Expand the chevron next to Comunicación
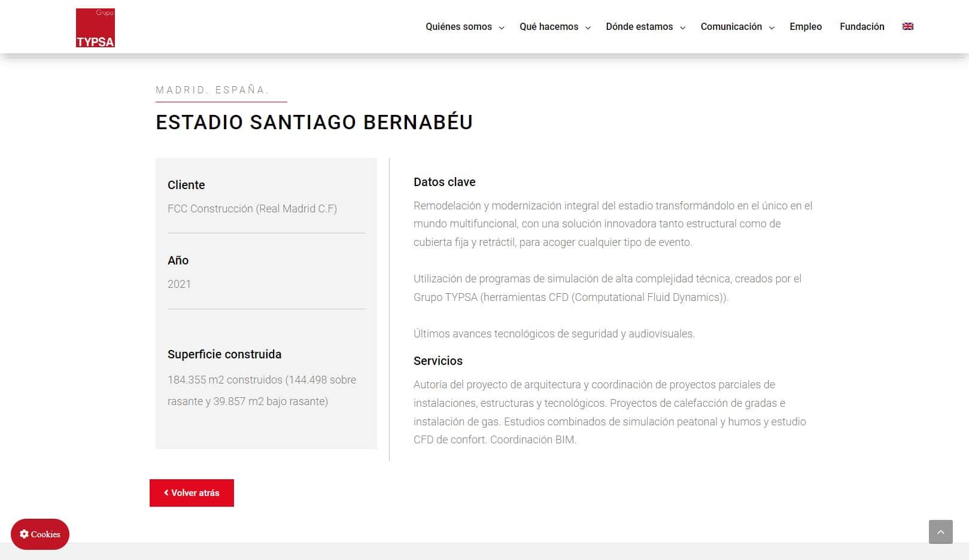 [771, 28]
